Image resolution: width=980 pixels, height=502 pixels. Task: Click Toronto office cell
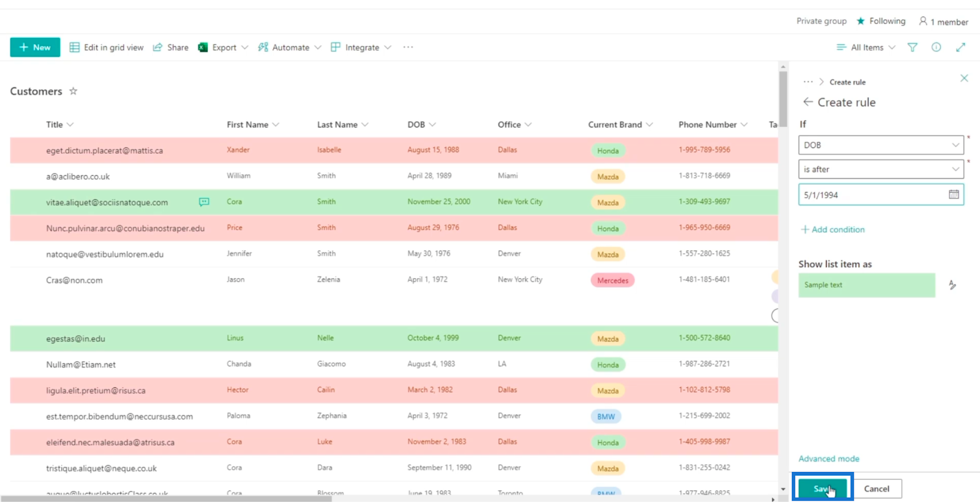[510, 493]
